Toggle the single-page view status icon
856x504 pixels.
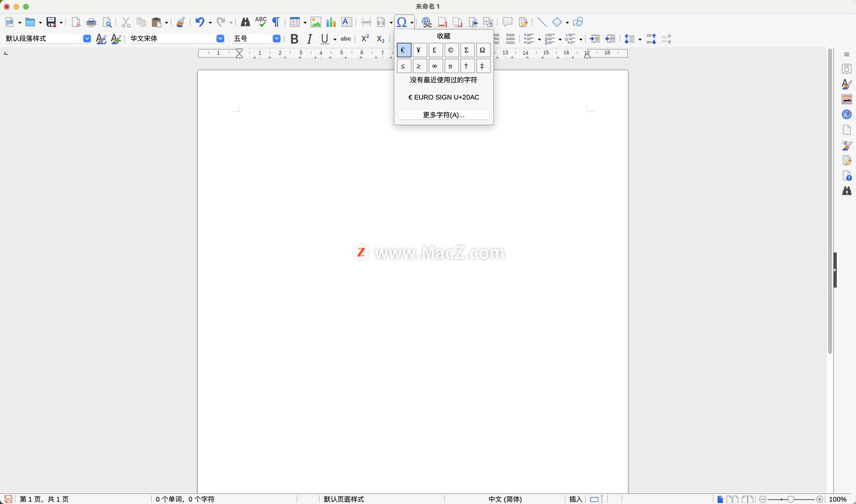point(720,499)
